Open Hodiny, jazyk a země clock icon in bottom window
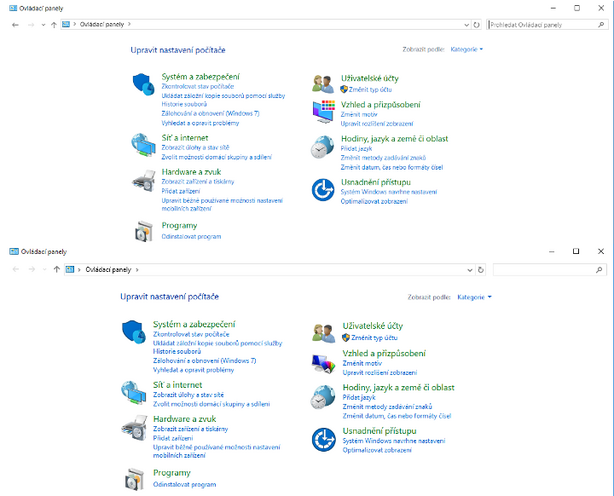Viewport: 614px width, 496px height. [x=323, y=396]
